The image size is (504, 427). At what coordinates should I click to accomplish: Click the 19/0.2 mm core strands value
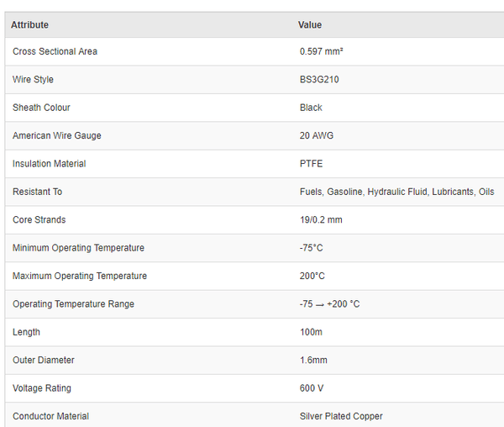[x=321, y=219]
